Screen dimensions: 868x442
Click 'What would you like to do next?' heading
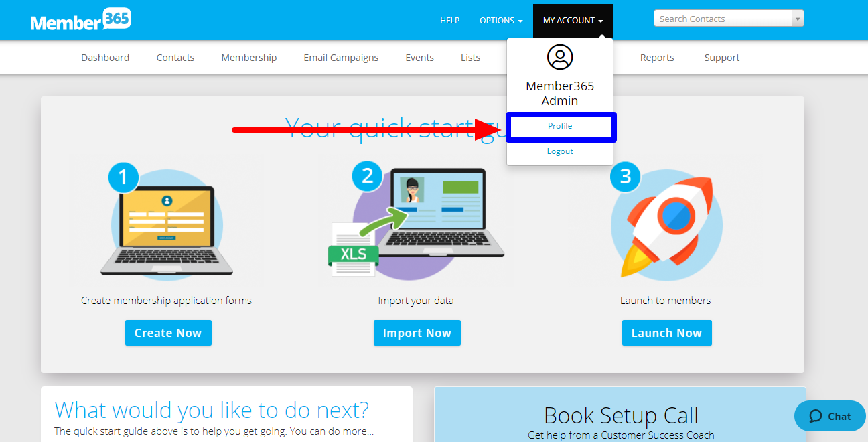click(x=212, y=410)
